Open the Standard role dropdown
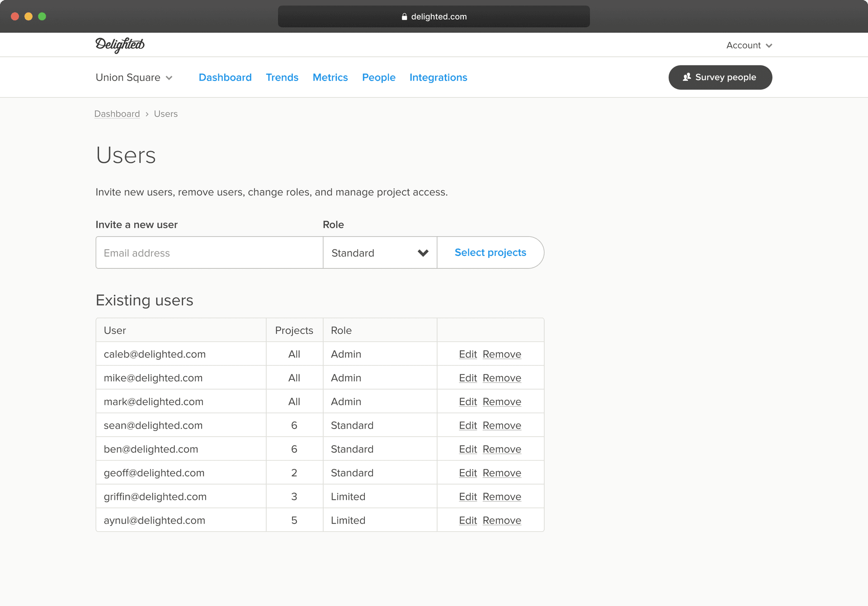 (380, 252)
